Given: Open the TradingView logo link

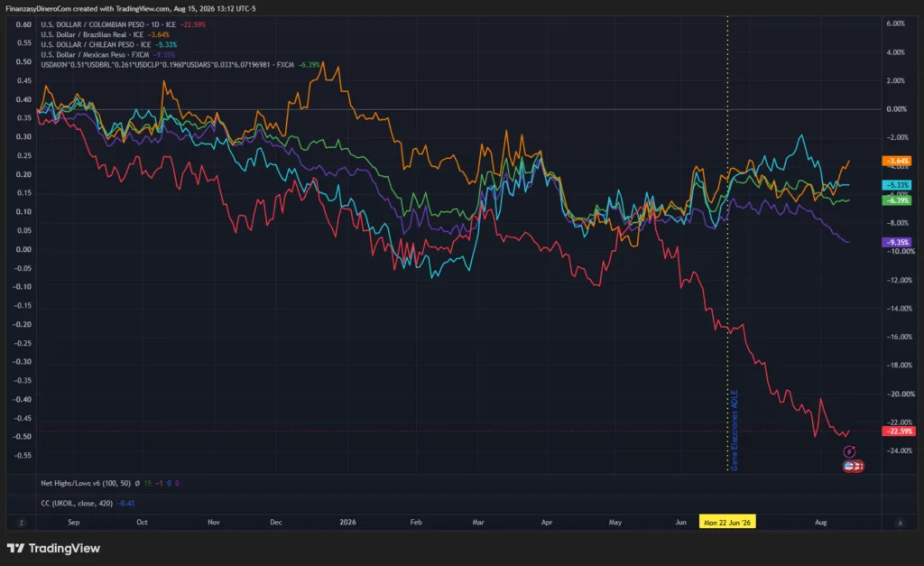Looking at the screenshot, I should pos(53,548).
